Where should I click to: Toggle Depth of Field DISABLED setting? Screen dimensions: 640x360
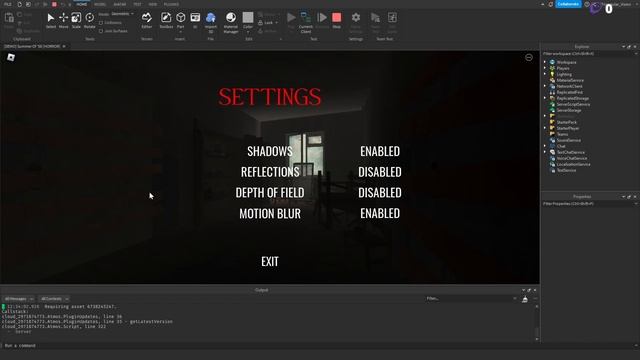click(x=380, y=193)
